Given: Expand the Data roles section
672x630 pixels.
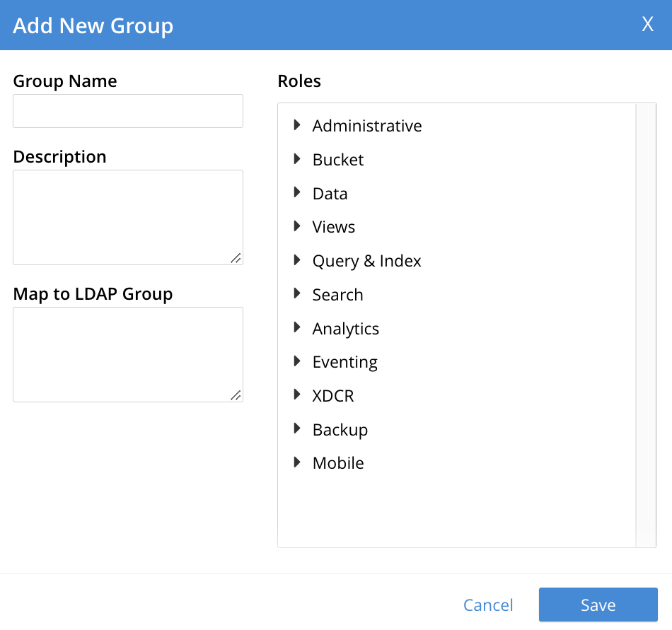Looking at the screenshot, I should coord(296,193).
